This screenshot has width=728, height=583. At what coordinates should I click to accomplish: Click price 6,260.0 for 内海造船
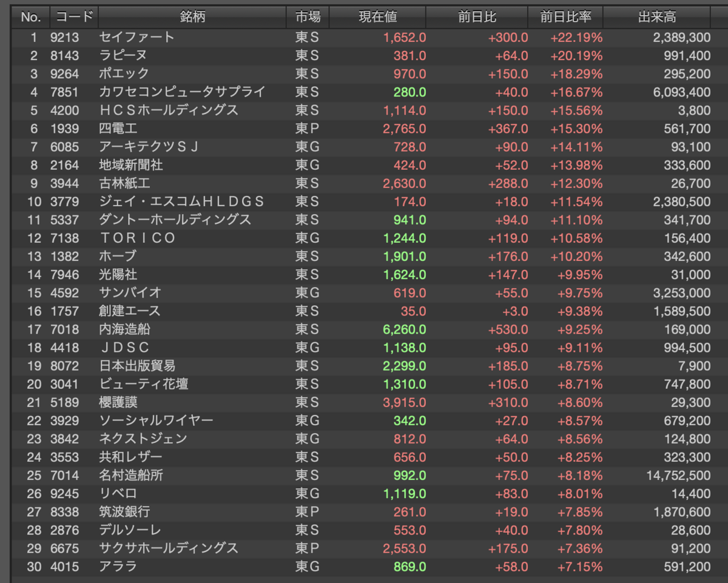405,329
